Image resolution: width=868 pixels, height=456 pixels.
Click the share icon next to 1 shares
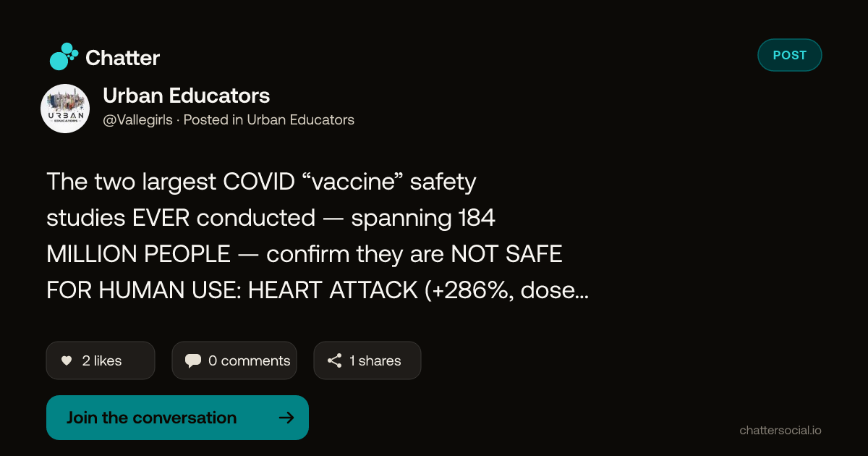pyautogui.click(x=334, y=360)
